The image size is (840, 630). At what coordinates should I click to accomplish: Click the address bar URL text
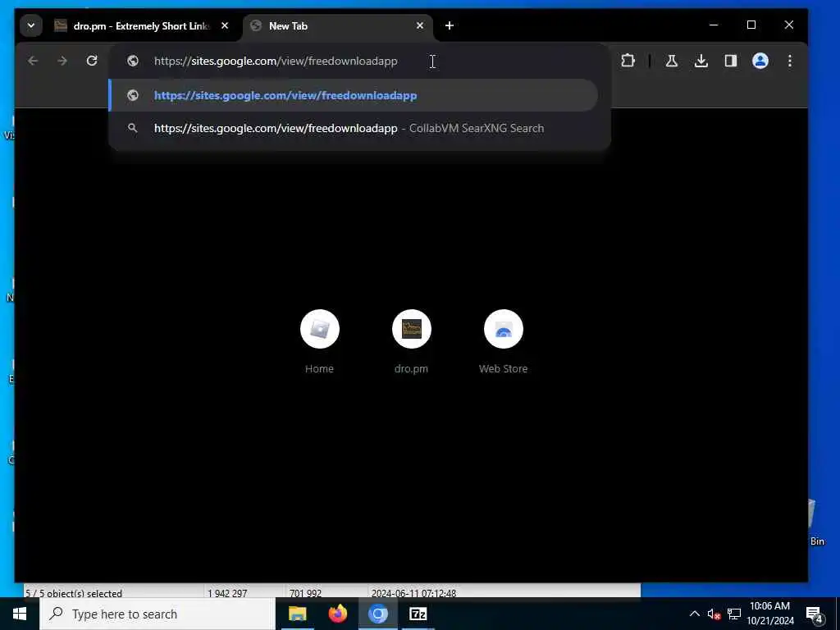(x=276, y=61)
